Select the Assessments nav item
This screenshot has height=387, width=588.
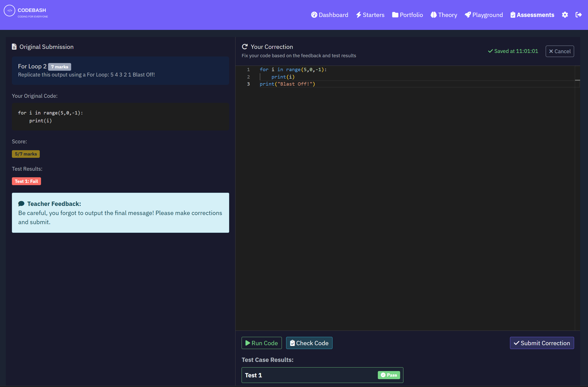coord(532,15)
